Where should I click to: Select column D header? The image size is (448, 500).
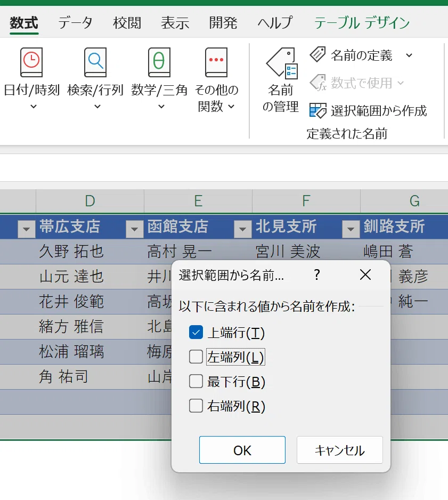pos(90,201)
